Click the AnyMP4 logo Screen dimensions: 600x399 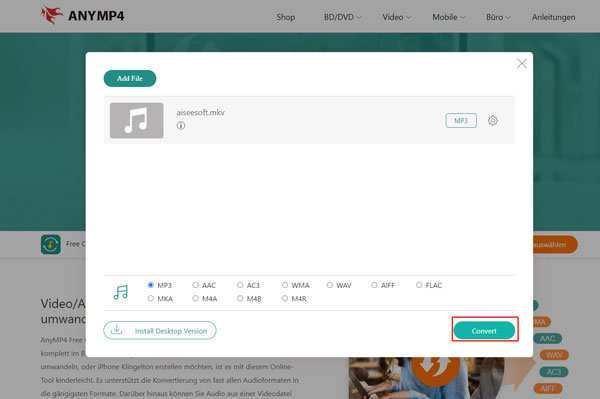82,16
